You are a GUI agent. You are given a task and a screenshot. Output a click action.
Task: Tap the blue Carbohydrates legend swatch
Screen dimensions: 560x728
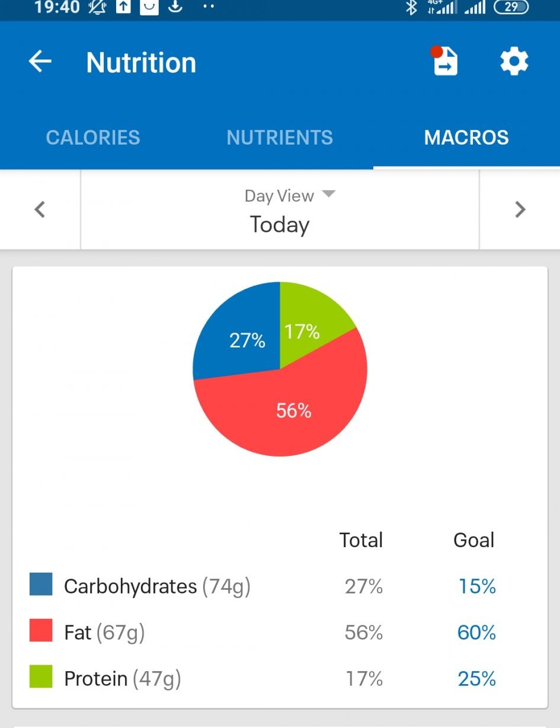pyautogui.click(x=41, y=584)
